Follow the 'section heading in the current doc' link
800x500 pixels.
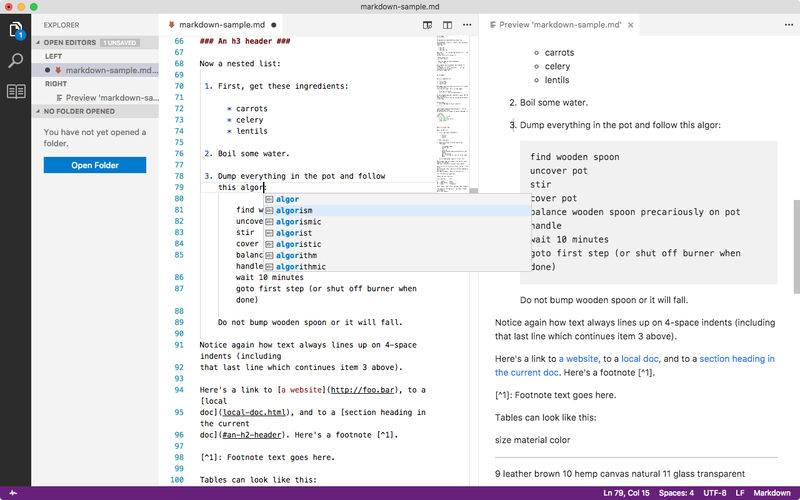737,359
